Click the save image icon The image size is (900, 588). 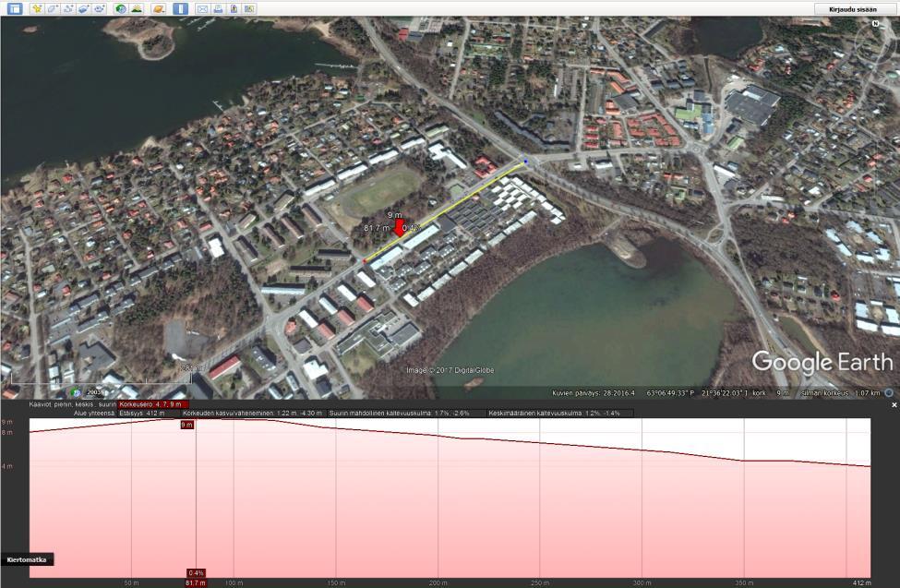233,8
